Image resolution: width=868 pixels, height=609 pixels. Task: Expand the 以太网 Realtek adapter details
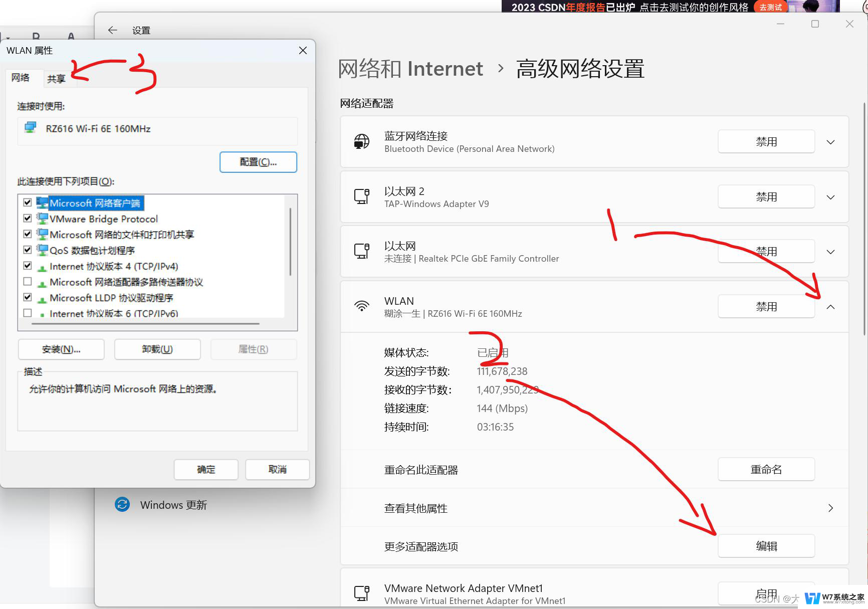click(x=830, y=252)
